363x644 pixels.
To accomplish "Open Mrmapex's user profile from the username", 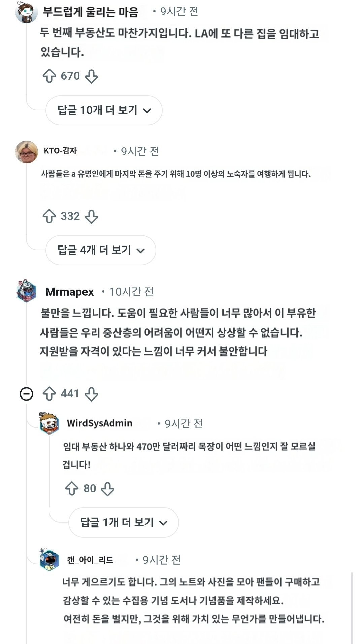I will [69, 292].
